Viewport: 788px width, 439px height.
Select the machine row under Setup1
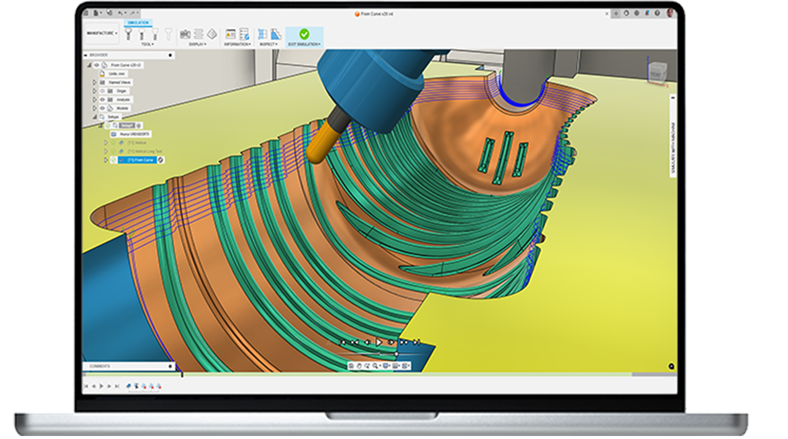tap(131, 134)
